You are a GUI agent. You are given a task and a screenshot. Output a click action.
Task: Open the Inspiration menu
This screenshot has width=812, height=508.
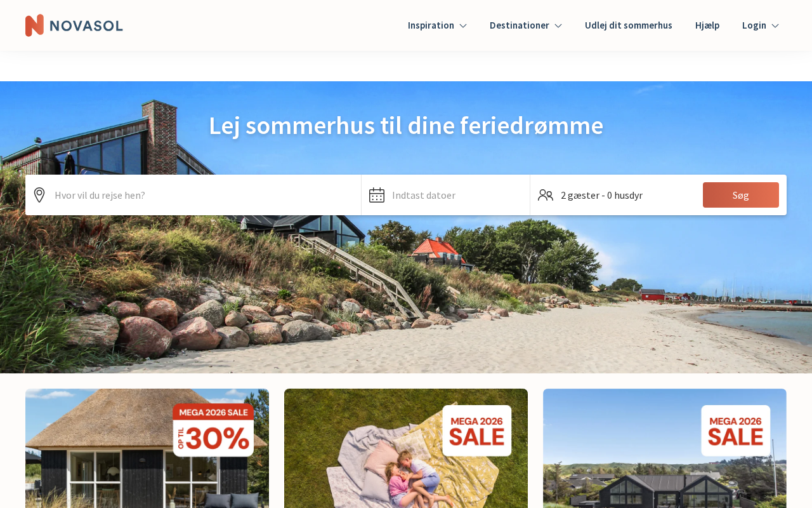point(437,25)
